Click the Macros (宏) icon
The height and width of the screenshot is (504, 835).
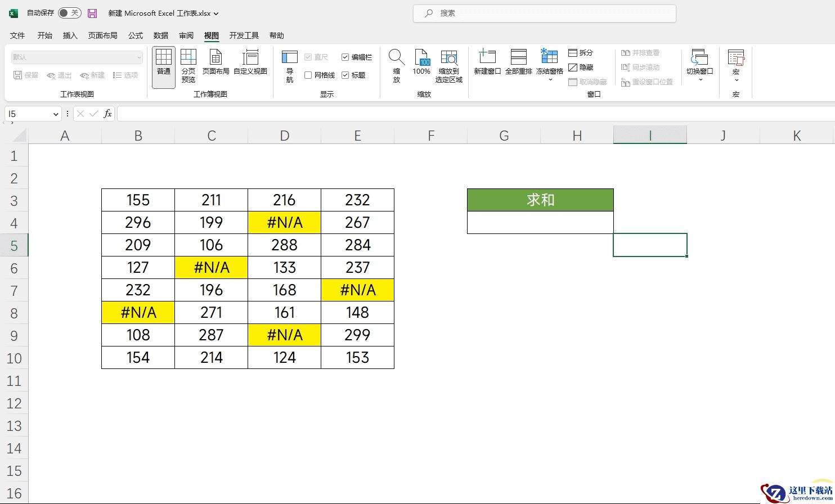(x=736, y=58)
